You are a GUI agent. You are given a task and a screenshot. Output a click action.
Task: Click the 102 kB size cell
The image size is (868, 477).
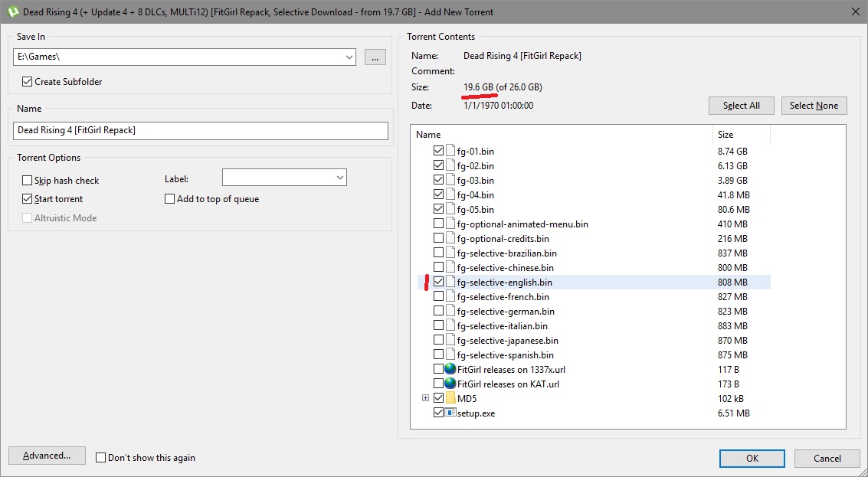731,398
